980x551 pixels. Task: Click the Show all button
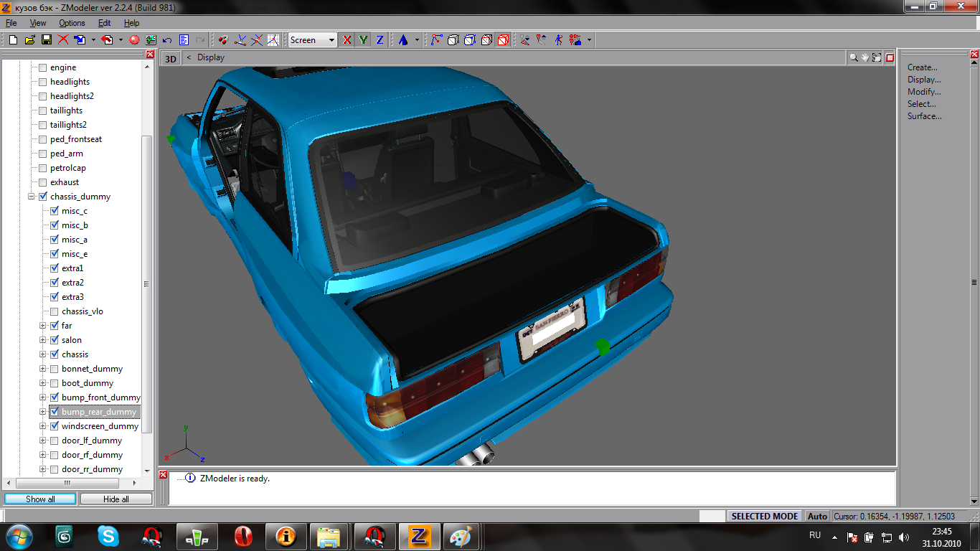(40, 499)
